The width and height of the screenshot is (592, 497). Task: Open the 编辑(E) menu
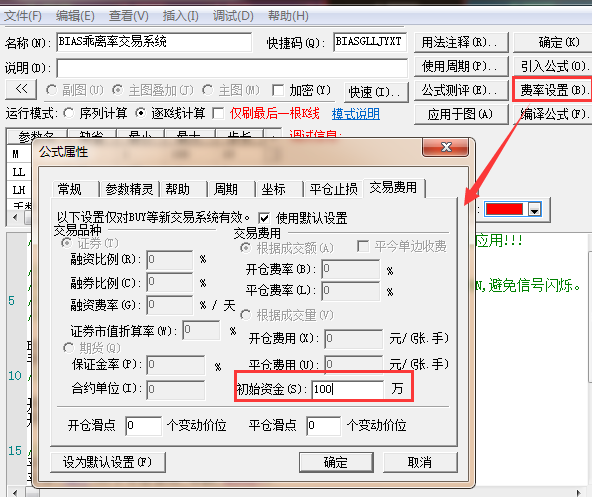click(x=75, y=16)
